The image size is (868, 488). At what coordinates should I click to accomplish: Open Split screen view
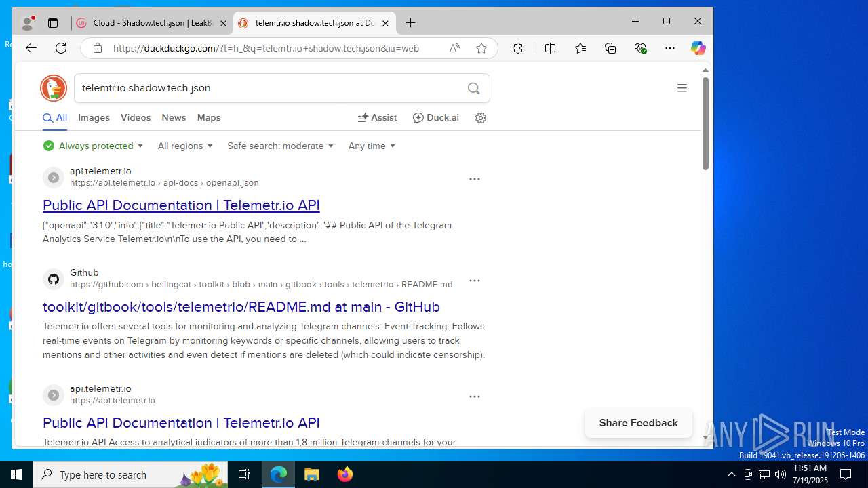coord(550,48)
